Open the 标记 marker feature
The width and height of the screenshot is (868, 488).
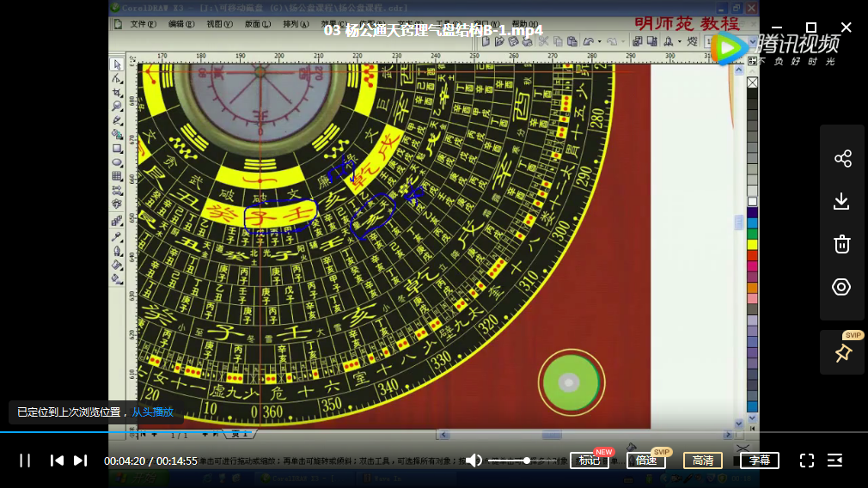[590, 461]
